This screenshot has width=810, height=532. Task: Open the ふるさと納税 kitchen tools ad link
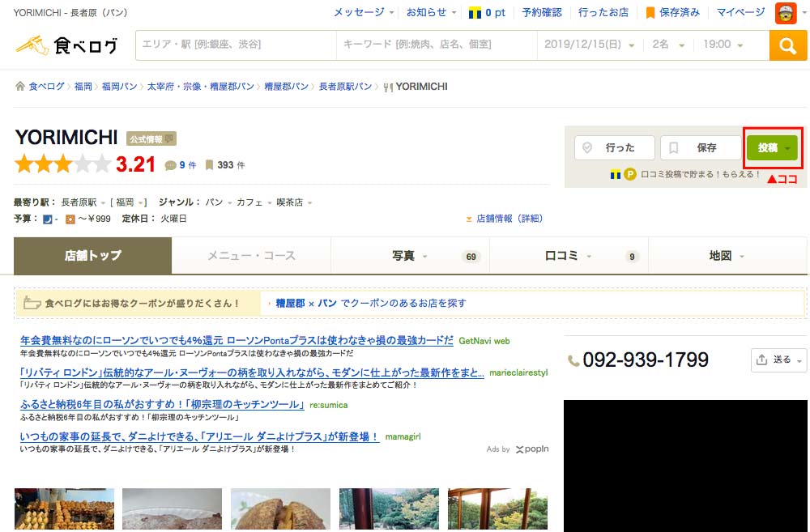coord(162,404)
